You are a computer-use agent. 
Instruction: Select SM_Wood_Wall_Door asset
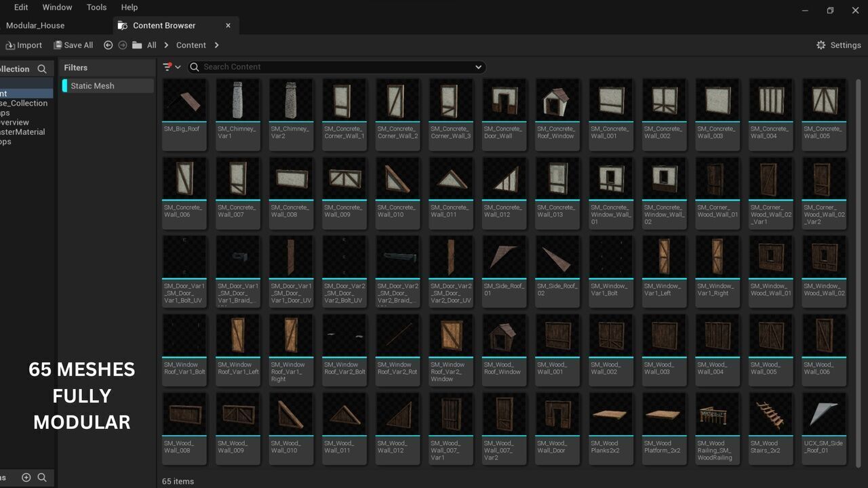[558, 429]
